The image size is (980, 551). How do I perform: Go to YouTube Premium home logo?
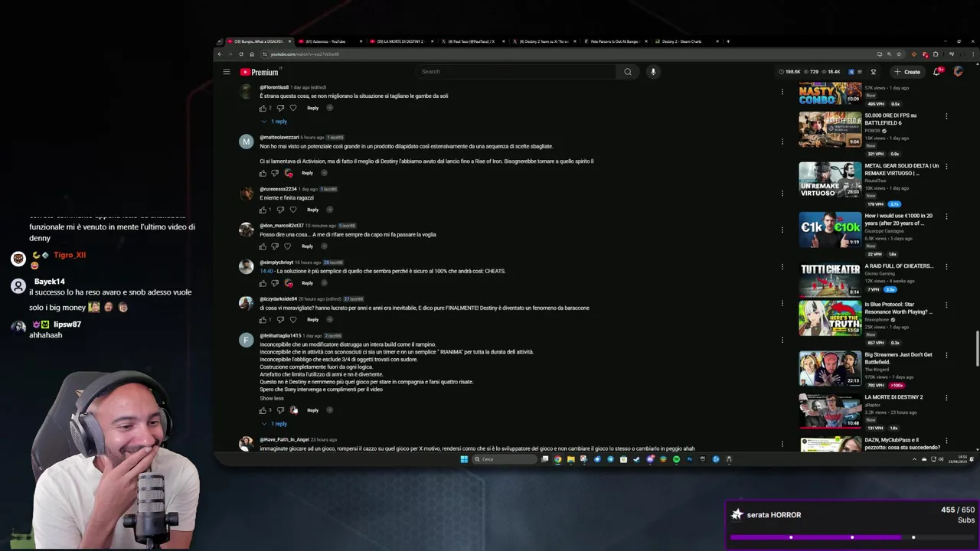click(260, 72)
